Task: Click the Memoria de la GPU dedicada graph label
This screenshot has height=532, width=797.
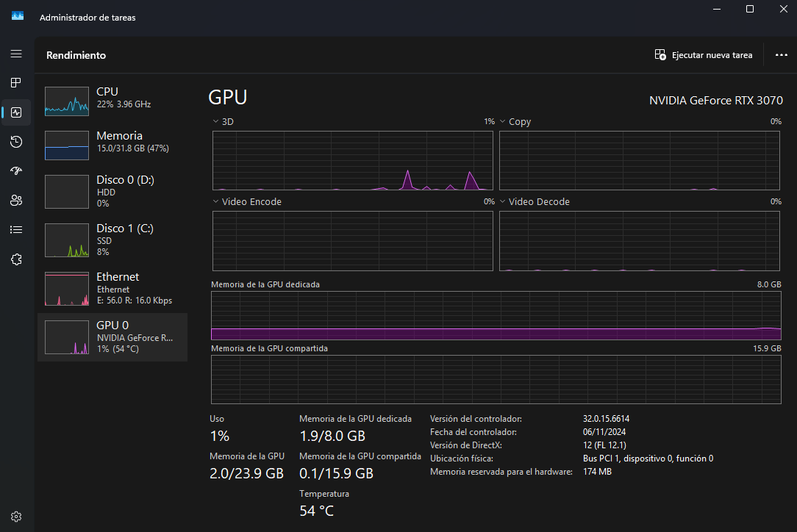Action: tap(265, 284)
